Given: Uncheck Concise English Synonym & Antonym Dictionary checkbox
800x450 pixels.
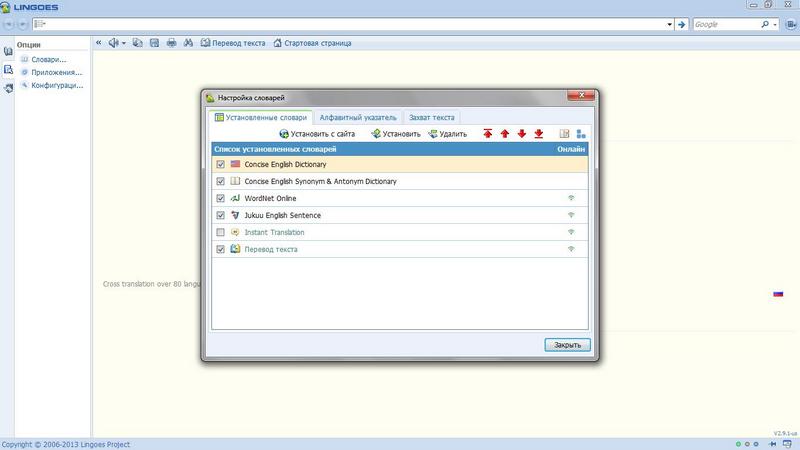Looking at the screenshot, I should [x=220, y=181].
